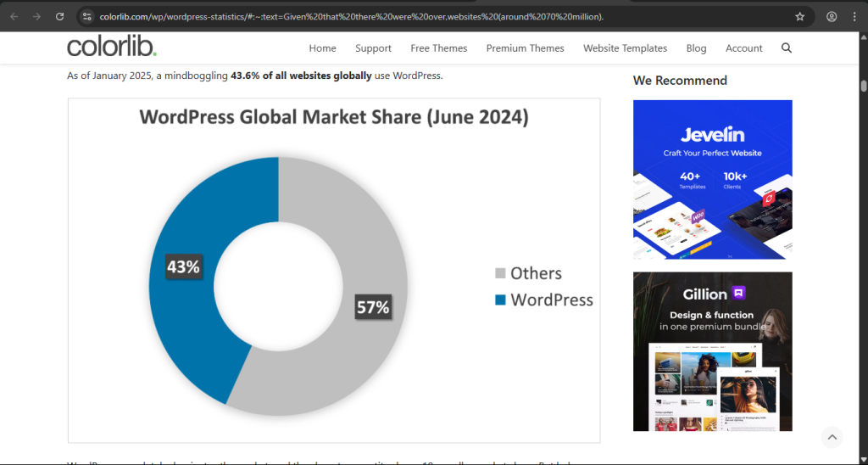
Task: Open the Blog menu item
Action: point(696,48)
